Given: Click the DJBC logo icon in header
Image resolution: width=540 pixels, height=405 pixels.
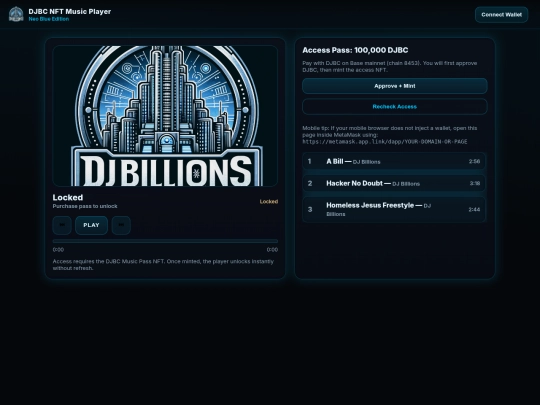Looking at the screenshot, I should [x=16, y=14].
